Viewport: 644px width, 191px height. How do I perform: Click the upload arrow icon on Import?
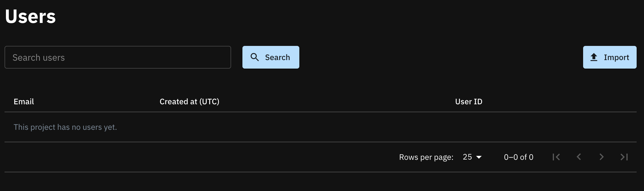[594, 57]
